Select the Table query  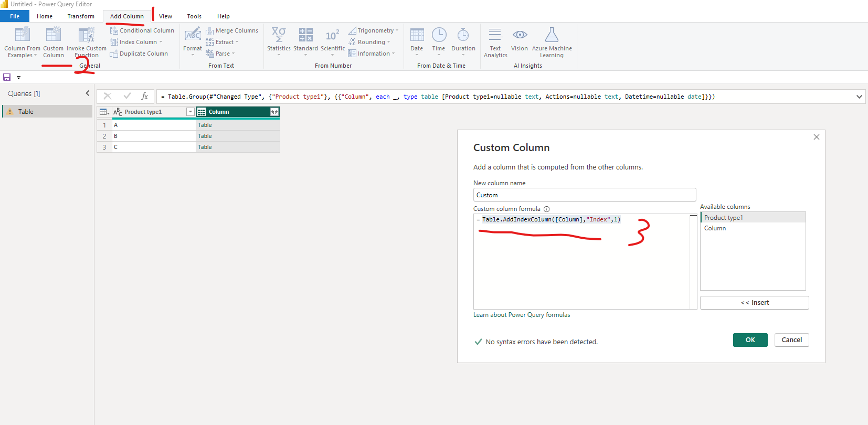point(47,111)
